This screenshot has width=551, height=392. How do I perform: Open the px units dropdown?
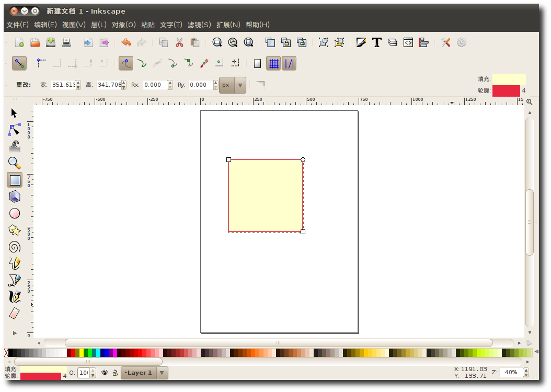(x=233, y=85)
